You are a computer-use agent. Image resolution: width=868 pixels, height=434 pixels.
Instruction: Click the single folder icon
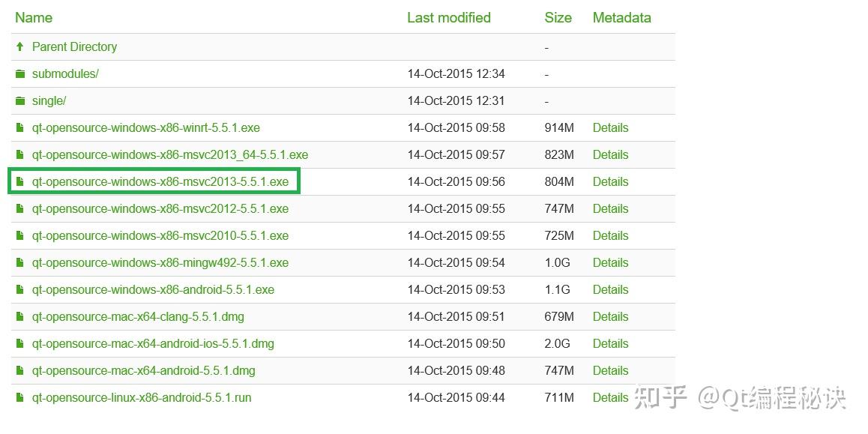point(20,100)
